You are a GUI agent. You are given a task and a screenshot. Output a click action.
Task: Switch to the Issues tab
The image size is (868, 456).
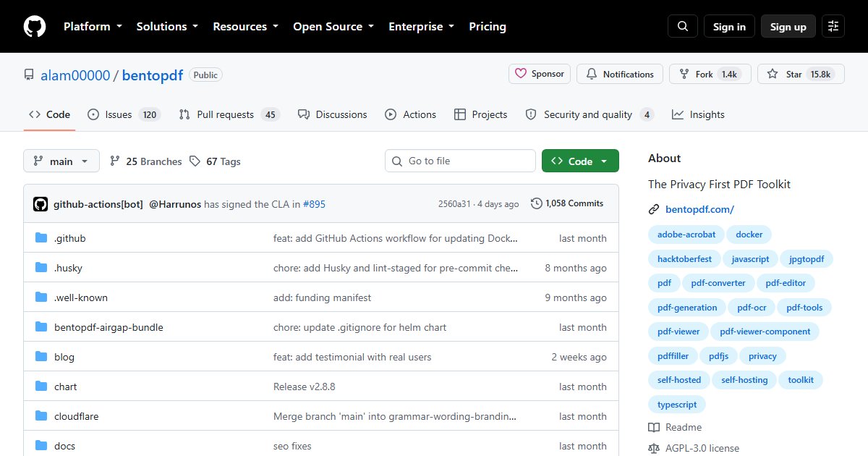pyautogui.click(x=124, y=114)
